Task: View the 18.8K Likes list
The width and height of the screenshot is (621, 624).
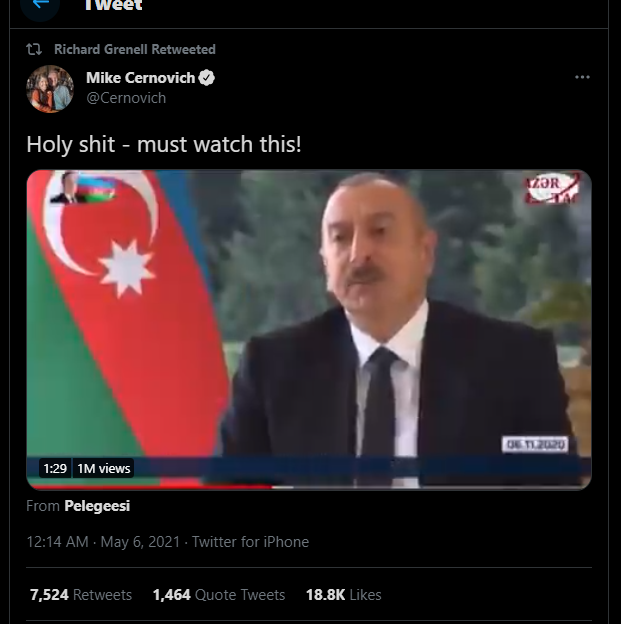Action: tap(344, 595)
